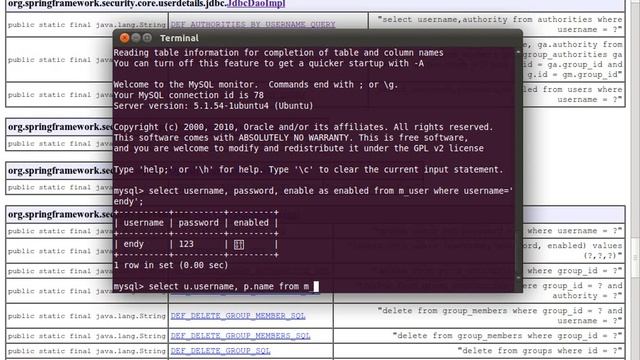Click 'delete from groups where id = ?' value
This screenshot has height=360, width=640.
[x=540, y=351]
